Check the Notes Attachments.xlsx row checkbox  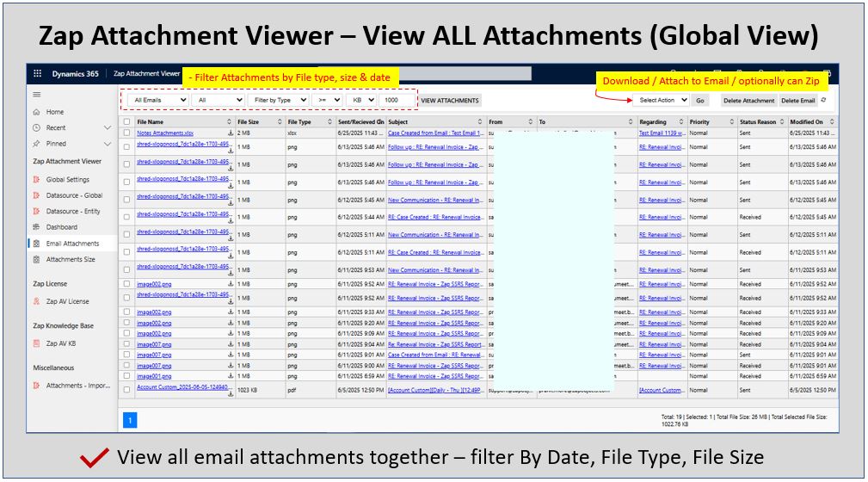point(127,133)
